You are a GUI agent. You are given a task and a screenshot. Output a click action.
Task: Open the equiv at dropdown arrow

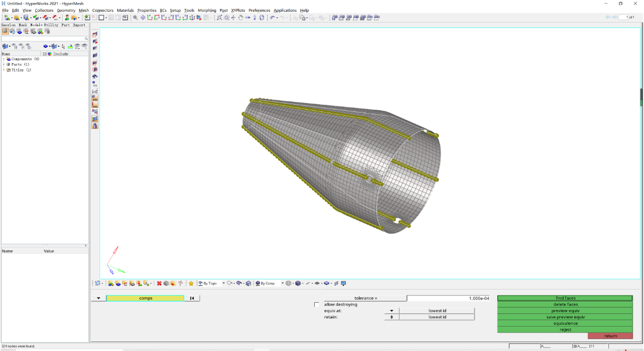click(391, 310)
